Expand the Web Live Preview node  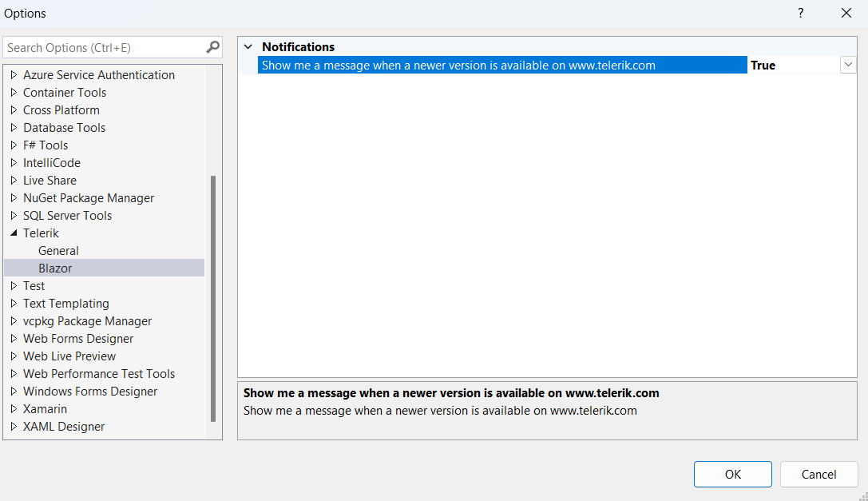(14, 356)
